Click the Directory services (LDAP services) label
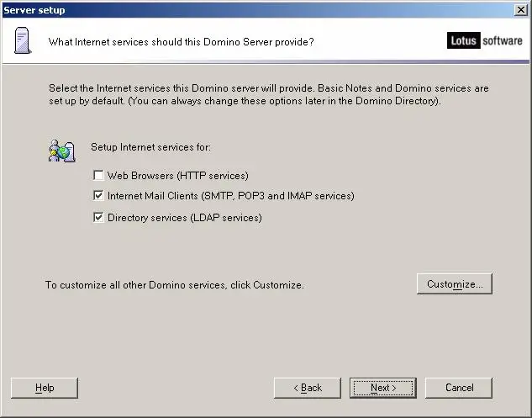This screenshot has height=418, width=532. [185, 218]
